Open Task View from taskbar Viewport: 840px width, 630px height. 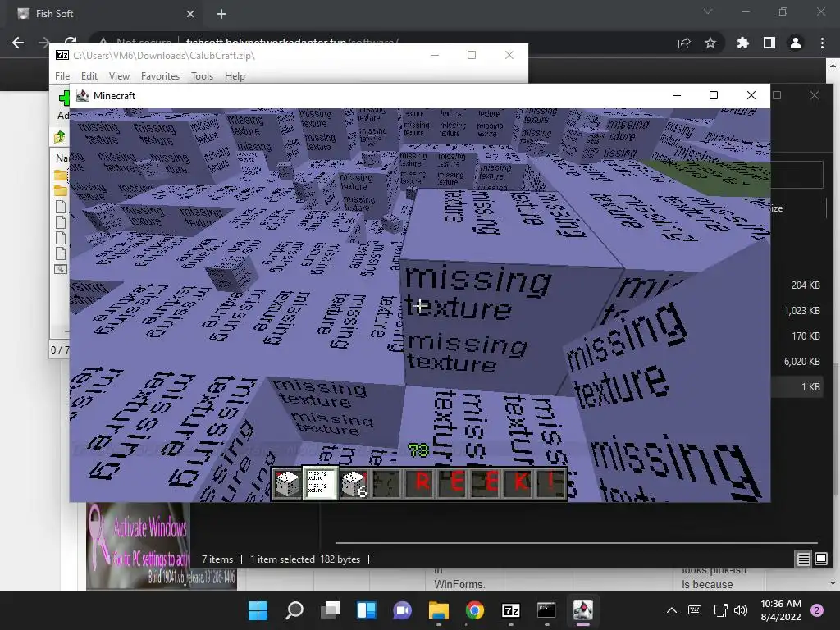click(331, 610)
